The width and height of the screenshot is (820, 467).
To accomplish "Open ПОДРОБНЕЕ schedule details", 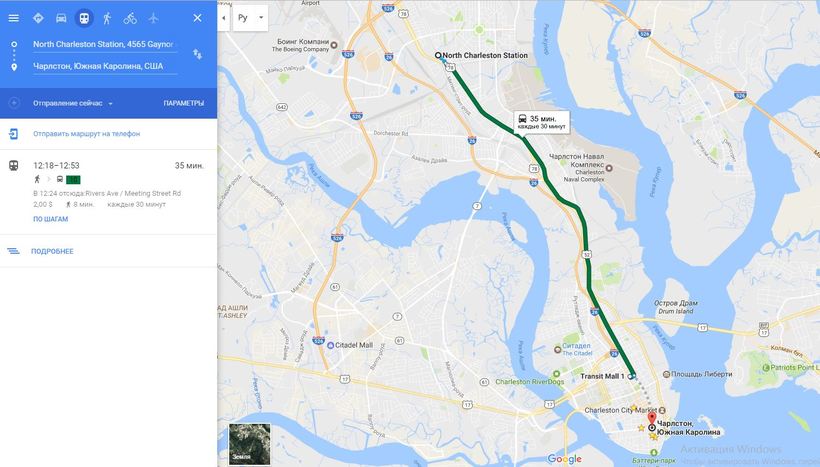I will pos(52,251).
